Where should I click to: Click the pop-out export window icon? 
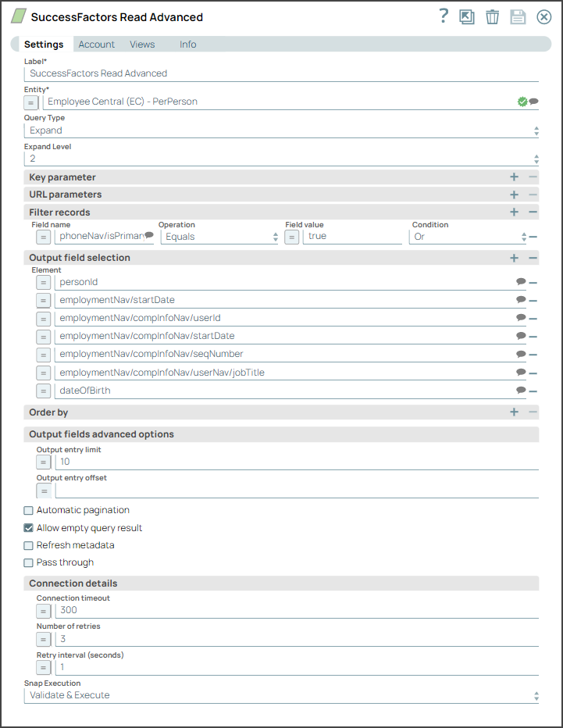coord(466,17)
